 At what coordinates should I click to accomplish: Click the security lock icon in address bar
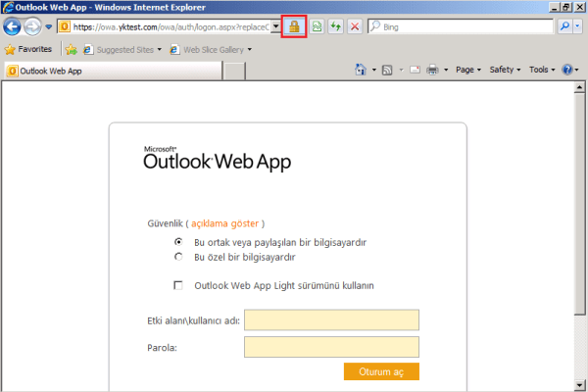click(x=293, y=26)
